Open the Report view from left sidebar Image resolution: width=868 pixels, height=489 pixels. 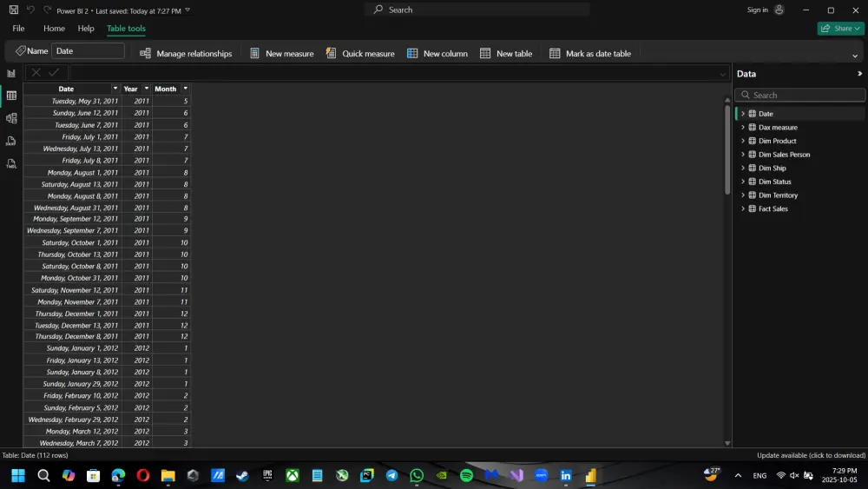11,73
